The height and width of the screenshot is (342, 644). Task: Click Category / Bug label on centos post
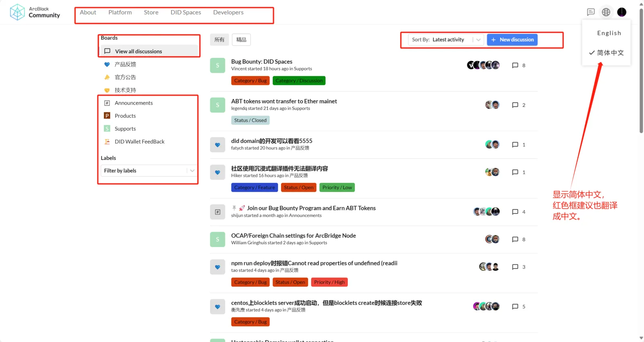click(250, 322)
